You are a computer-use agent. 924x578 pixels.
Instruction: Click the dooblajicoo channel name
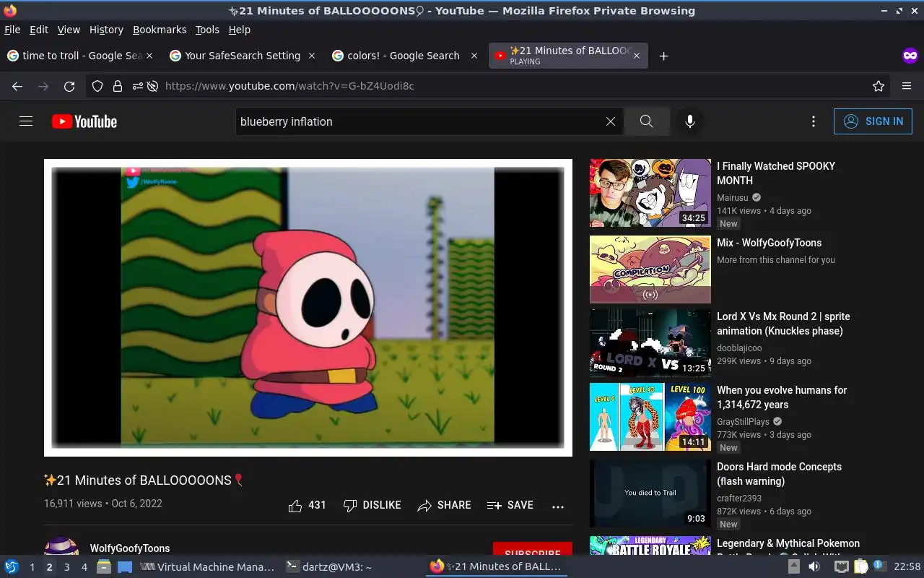[739, 348]
